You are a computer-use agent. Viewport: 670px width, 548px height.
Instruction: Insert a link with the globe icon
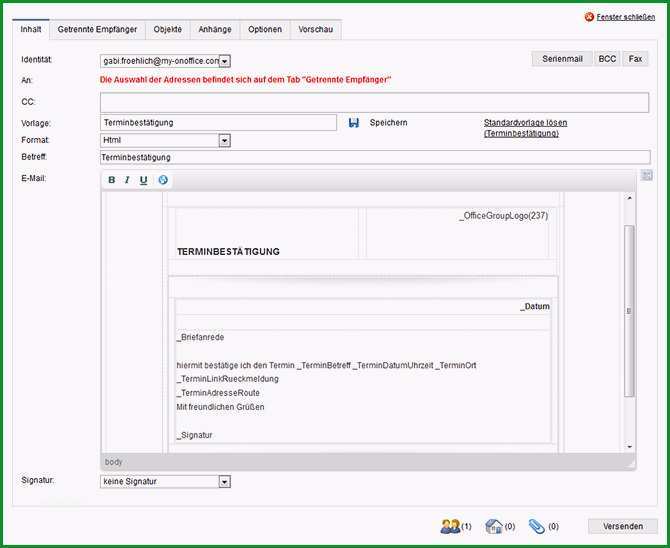point(163,180)
